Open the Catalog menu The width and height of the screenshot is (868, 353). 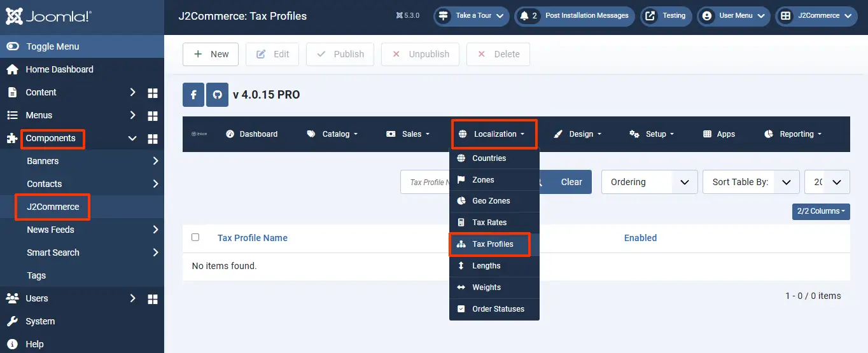pos(332,134)
